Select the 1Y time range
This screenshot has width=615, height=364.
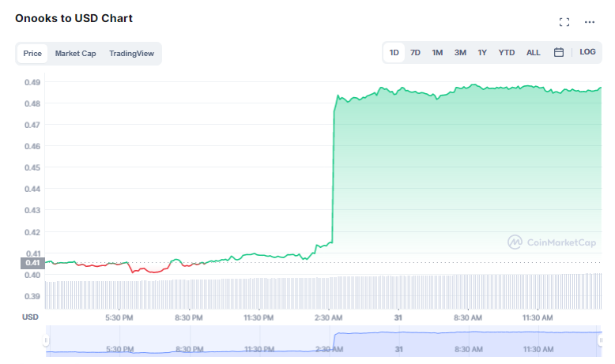click(x=482, y=52)
